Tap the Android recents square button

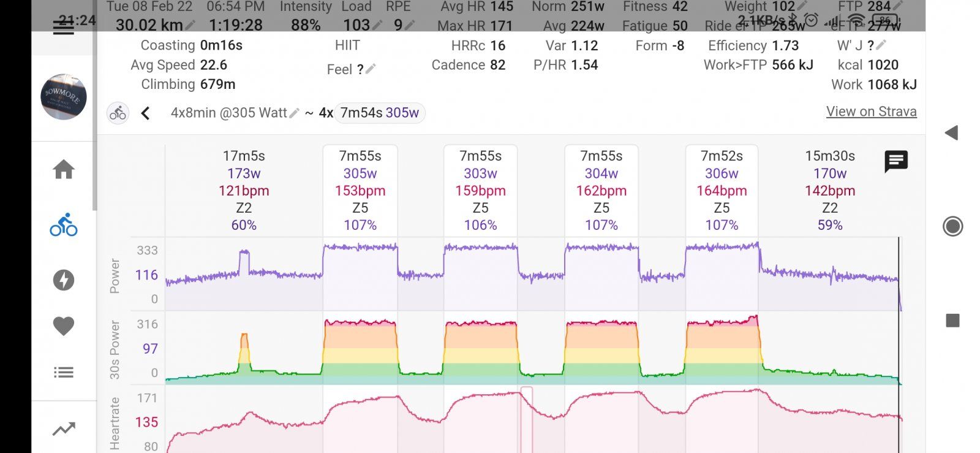click(x=952, y=320)
